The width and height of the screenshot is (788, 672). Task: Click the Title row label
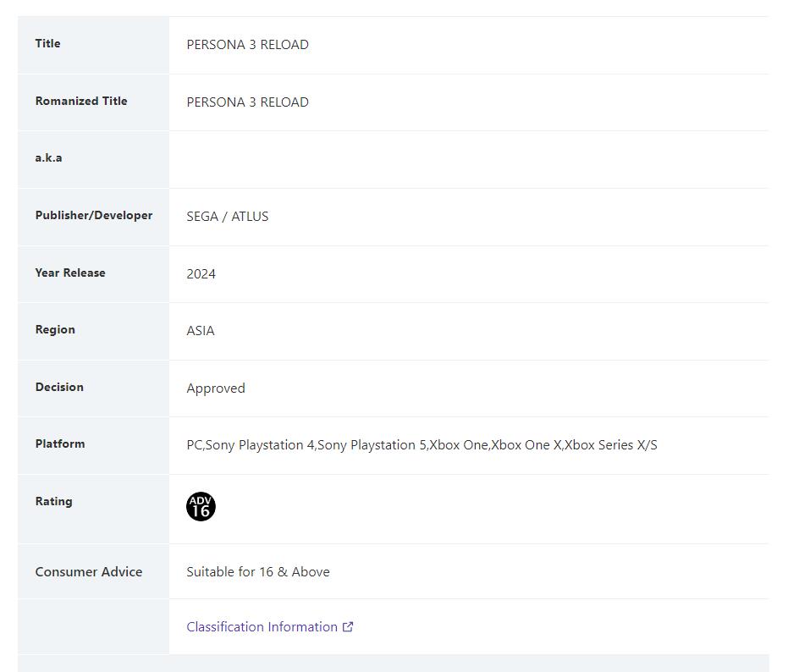click(x=47, y=44)
